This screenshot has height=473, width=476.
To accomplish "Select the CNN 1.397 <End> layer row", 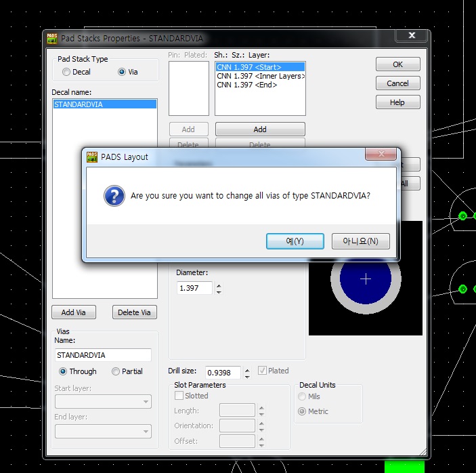I will 260,85.
